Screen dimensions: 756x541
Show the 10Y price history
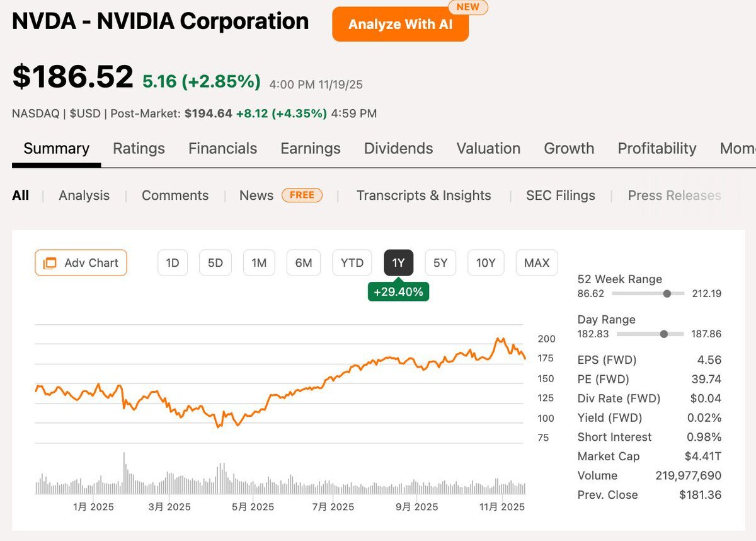[486, 263]
